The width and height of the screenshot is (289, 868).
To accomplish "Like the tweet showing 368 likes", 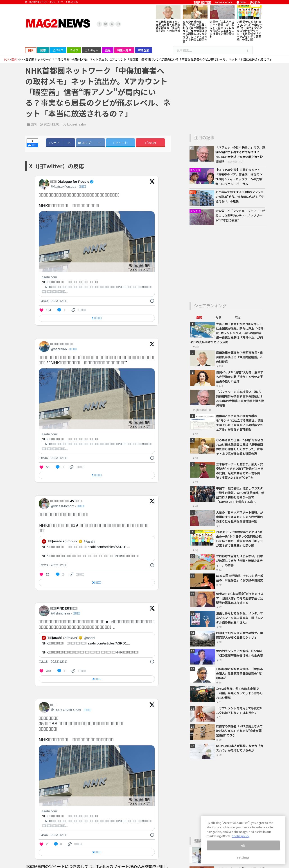I will 41,671.
